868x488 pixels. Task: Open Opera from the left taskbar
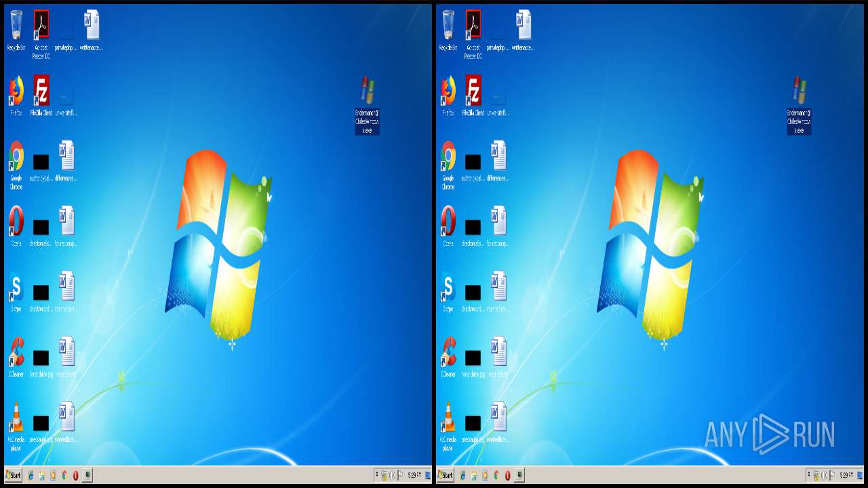(x=75, y=475)
